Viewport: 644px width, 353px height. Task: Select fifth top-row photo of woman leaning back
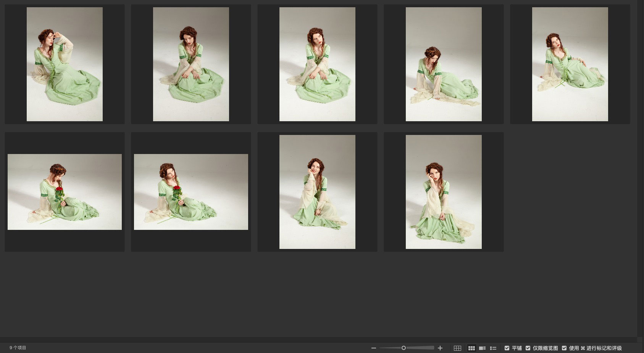570,64
